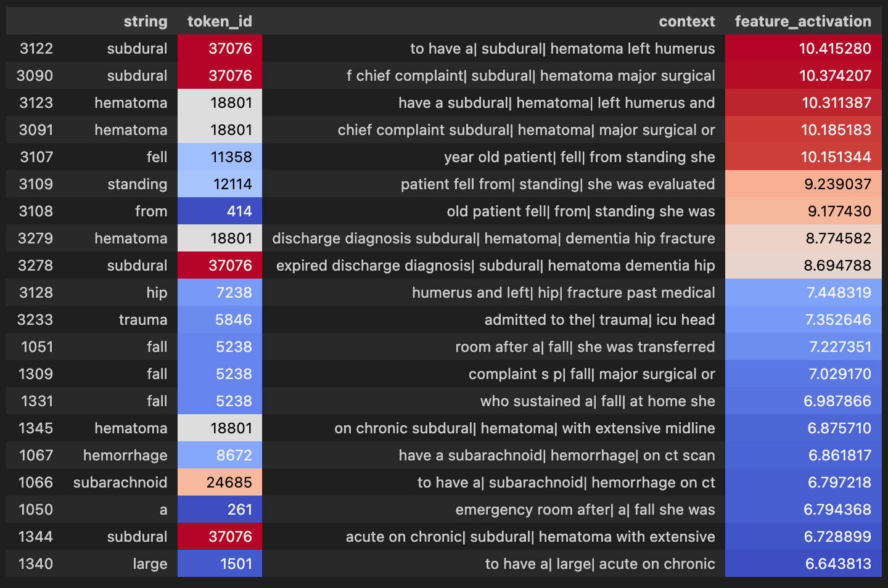The height and width of the screenshot is (588, 888).
Task: Click the activation value 9.239037
Action: (x=837, y=184)
